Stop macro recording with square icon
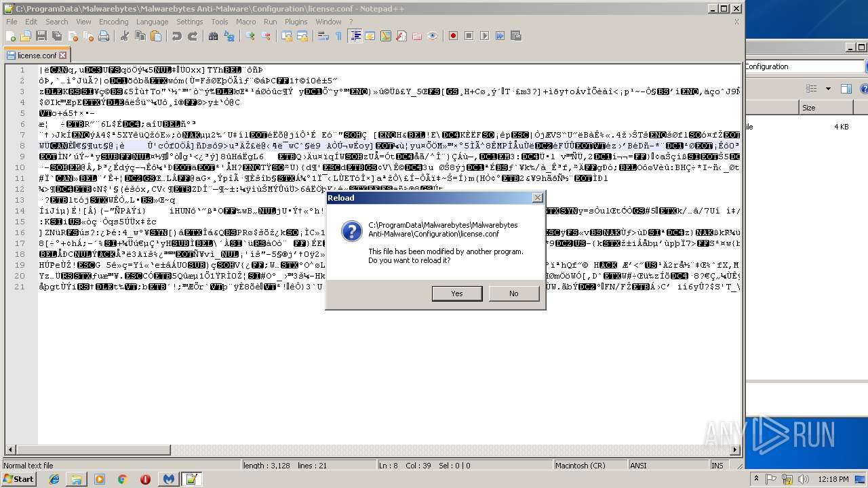 [469, 36]
